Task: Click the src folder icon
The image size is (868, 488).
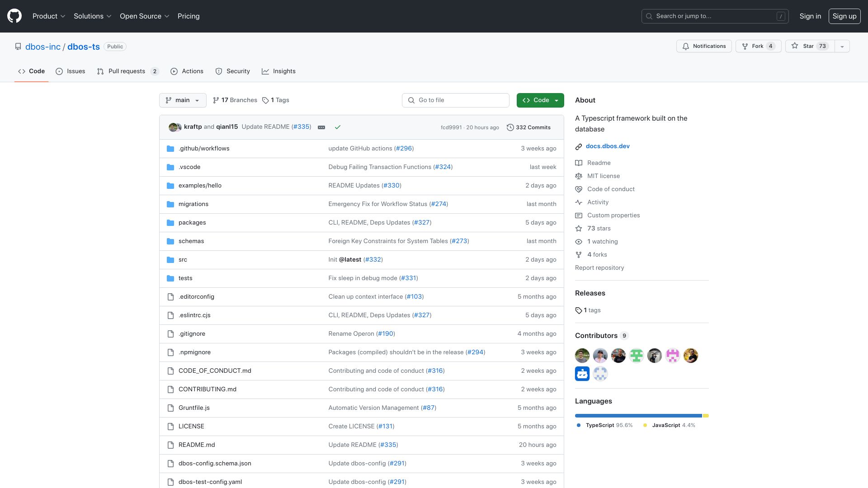Action: 170,260
